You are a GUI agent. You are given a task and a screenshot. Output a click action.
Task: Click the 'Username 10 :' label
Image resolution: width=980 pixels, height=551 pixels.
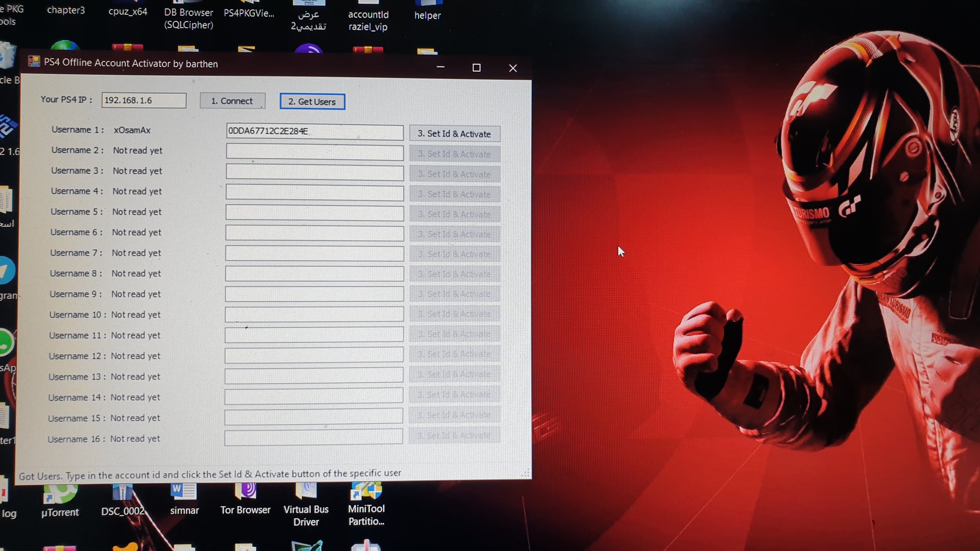78,315
